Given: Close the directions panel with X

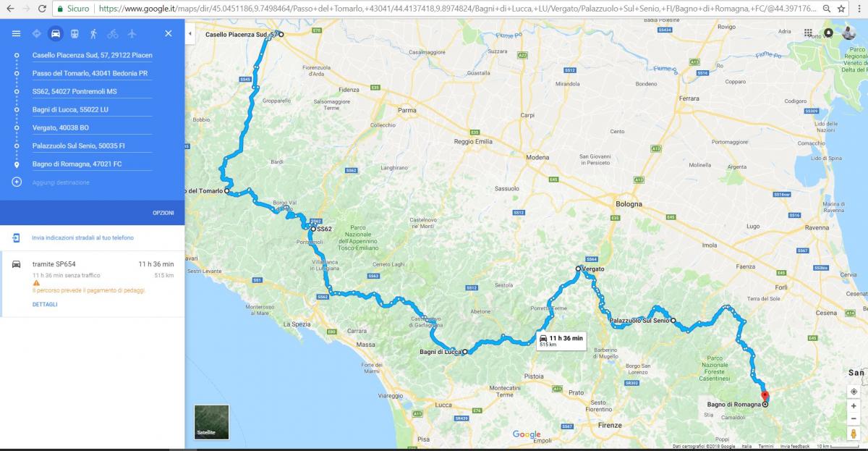Looking at the screenshot, I should coord(169,34).
